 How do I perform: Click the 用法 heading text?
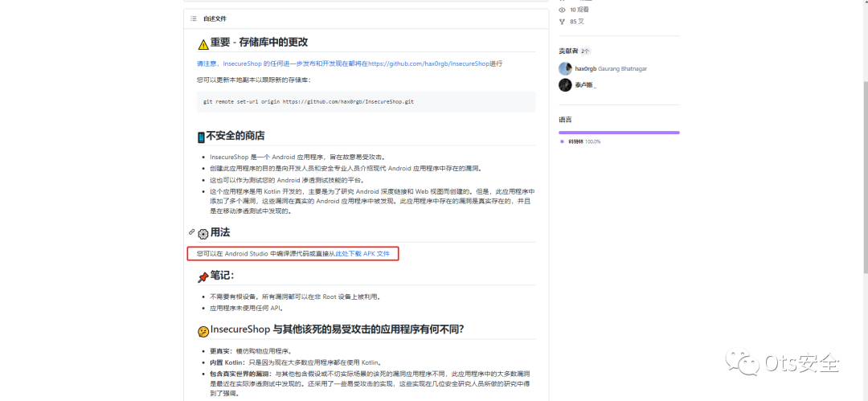(219, 232)
